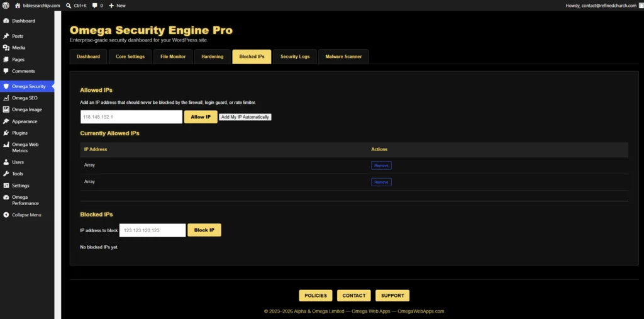This screenshot has height=319, width=644.
Task: Click the user avatar in admin bar
Action: tap(641, 5)
